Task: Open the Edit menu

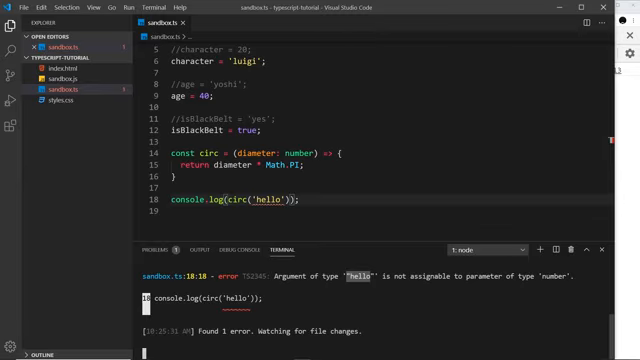Action: (41, 7)
